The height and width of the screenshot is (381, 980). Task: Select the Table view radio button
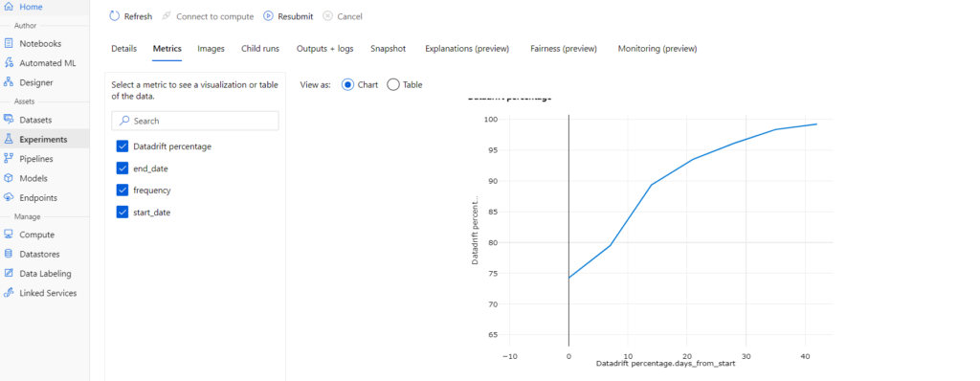(393, 84)
